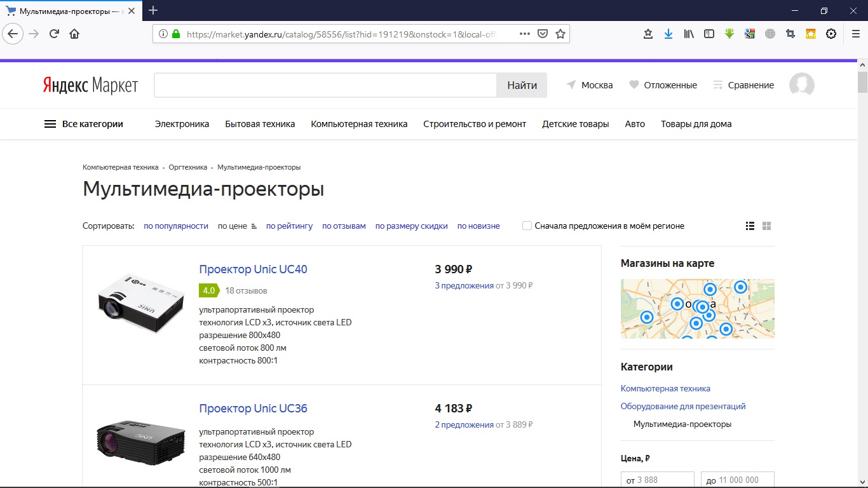
Task: Select the Мультимедиа-проекторы browser tab
Action: click(70, 11)
